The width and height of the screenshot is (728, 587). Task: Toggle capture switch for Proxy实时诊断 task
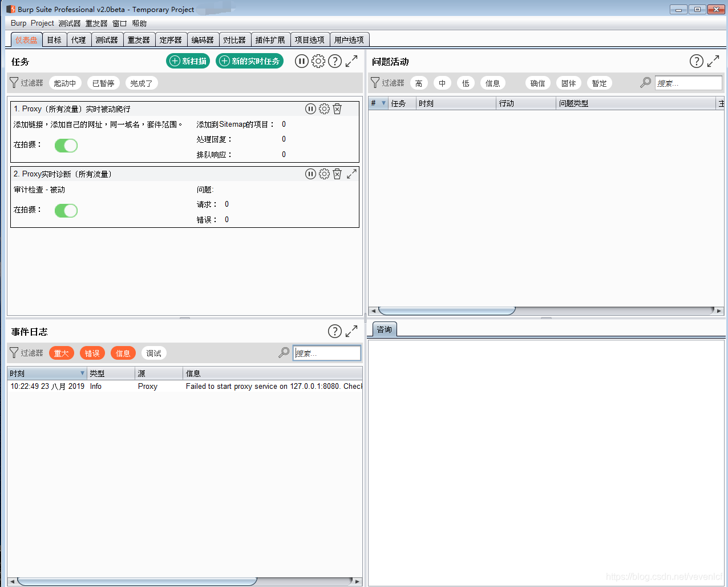(66, 211)
